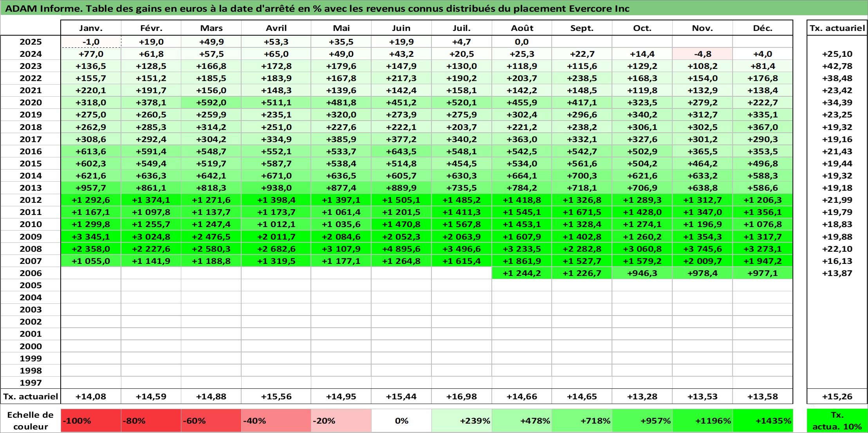The height and width of the screenshot is (433, 868).
Task: Click the Déc. column header
Action: tap(762, 28)
